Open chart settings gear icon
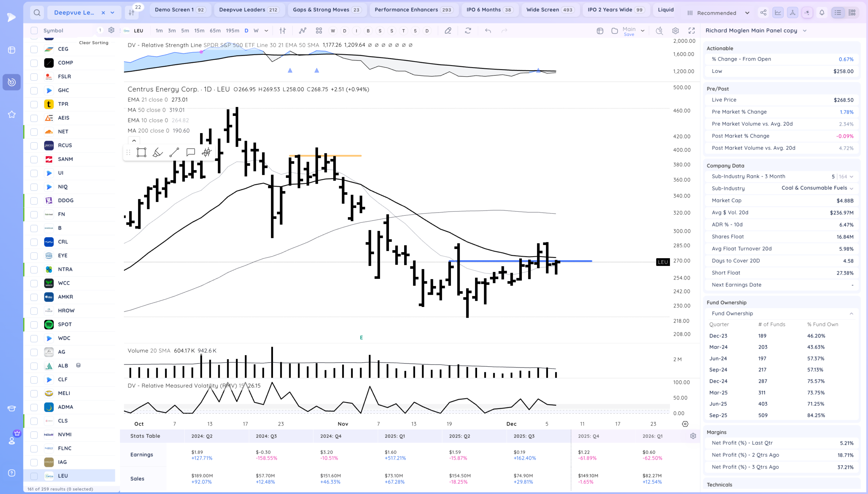Screen dimensions: 868x494 coord(675,30)
